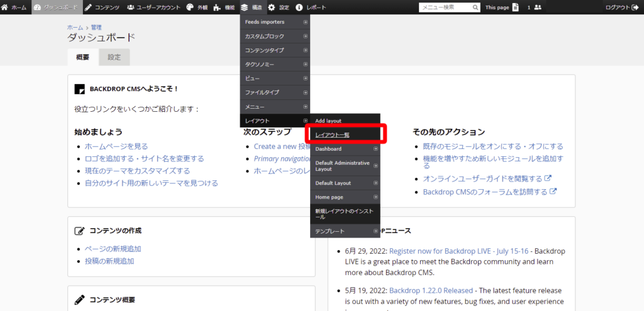Click the ログアウト exit arrow icon
This screenshot has height=311, width=644.
(x=634, y=8)
